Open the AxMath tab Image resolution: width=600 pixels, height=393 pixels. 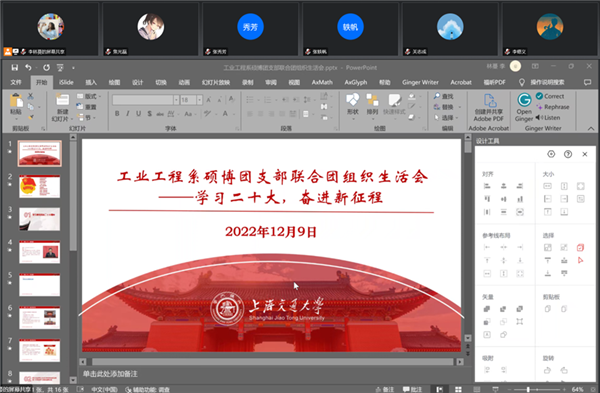tap(322, 82)
